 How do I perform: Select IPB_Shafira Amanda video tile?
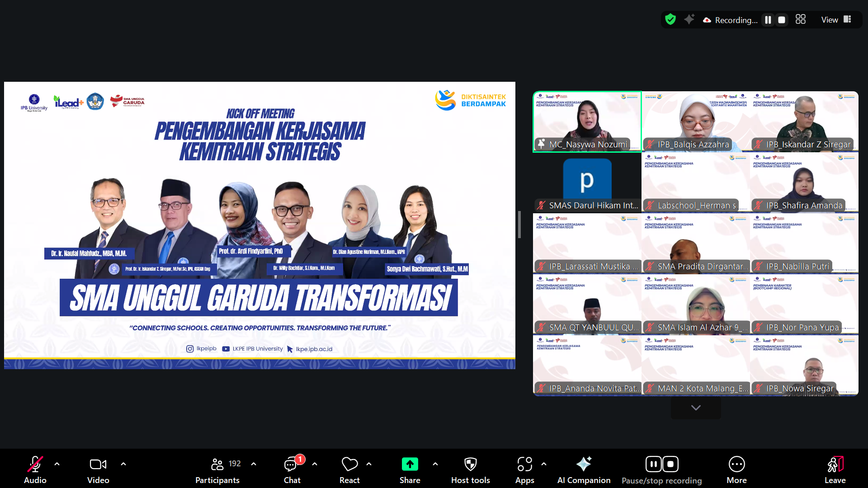click(x=804, y=183)
